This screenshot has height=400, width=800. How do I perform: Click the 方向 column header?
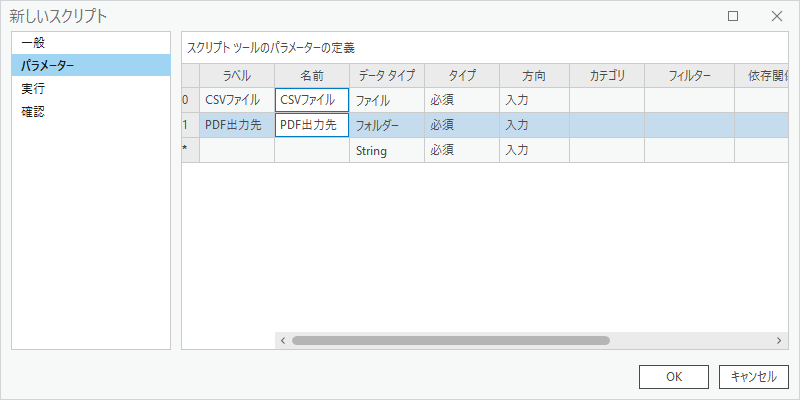tap(534, 76)
